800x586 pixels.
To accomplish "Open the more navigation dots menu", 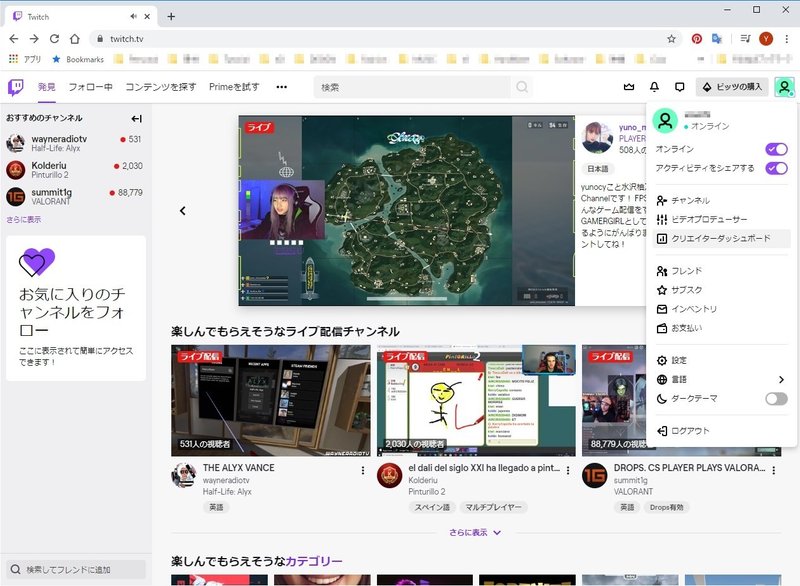I will point(282,87).
